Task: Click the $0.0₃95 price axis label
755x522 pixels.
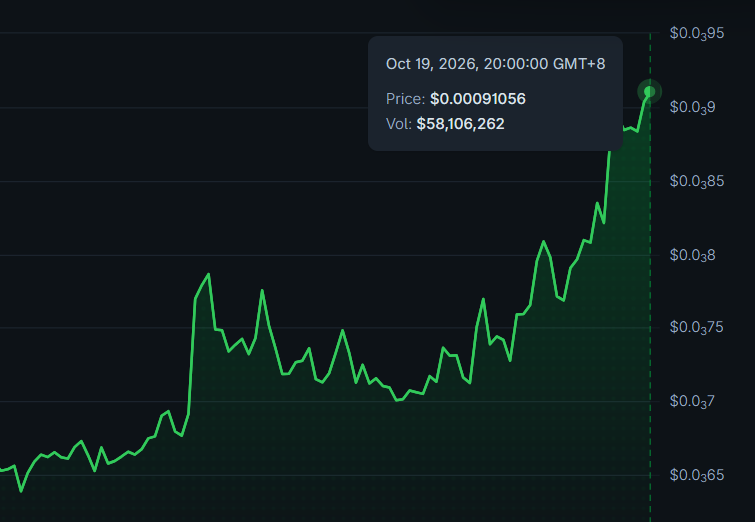Action: (697, 34)
